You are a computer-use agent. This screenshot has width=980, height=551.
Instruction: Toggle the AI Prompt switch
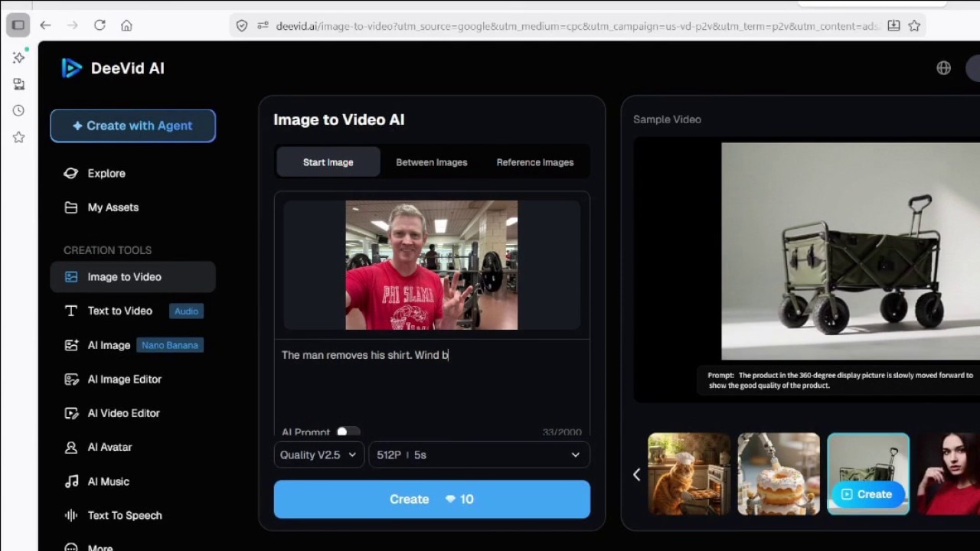[347, 432]
